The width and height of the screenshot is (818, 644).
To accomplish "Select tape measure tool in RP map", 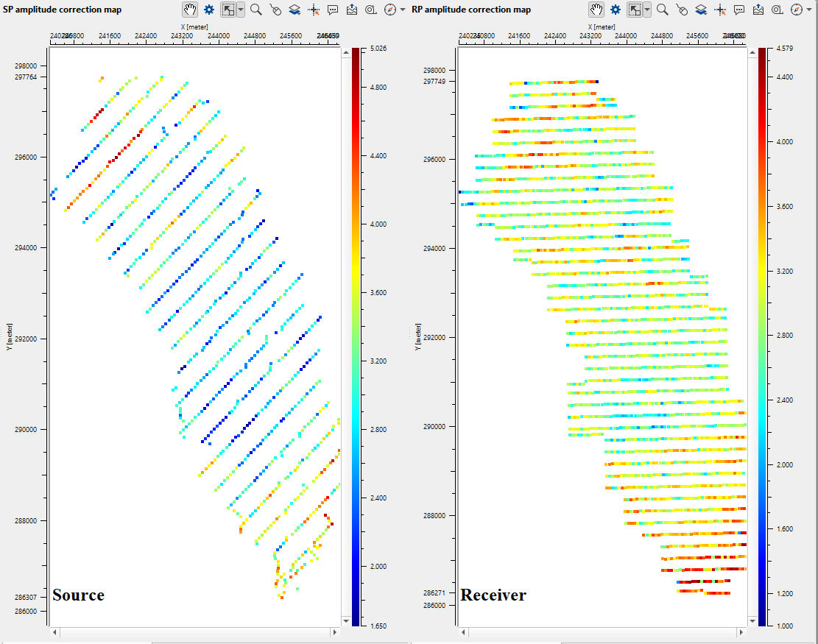I will coord(778,10).
